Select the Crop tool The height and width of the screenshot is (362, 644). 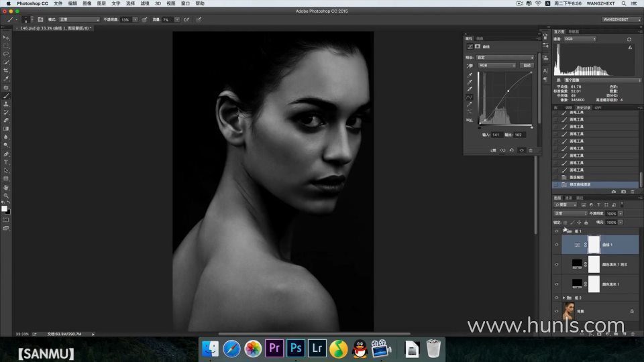(6, 70)
